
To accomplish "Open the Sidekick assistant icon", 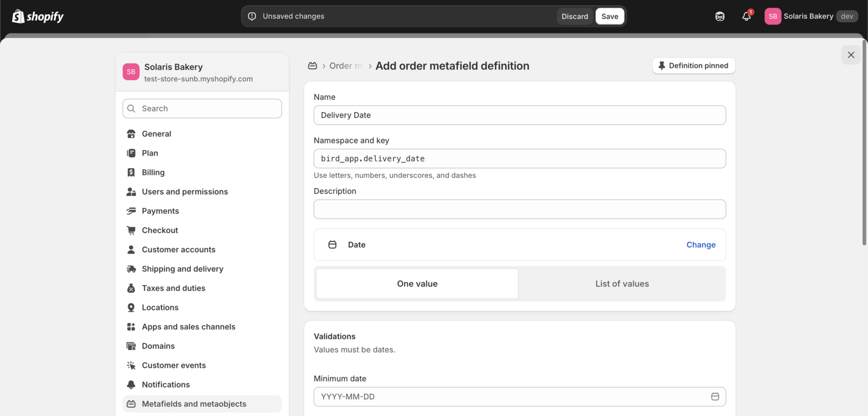I will pos(720,16).
